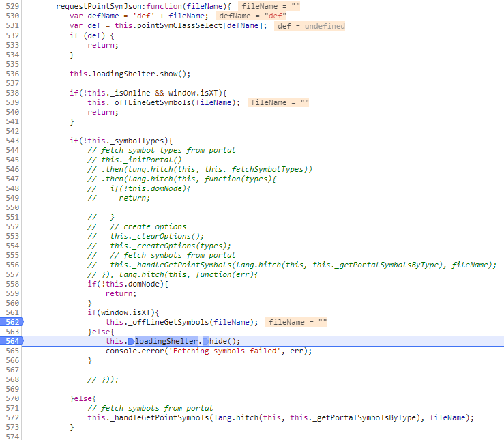This screenshot has width=504, height=440.
Task: Click the }else{ on line 563
Action: (x=101, y=332)
